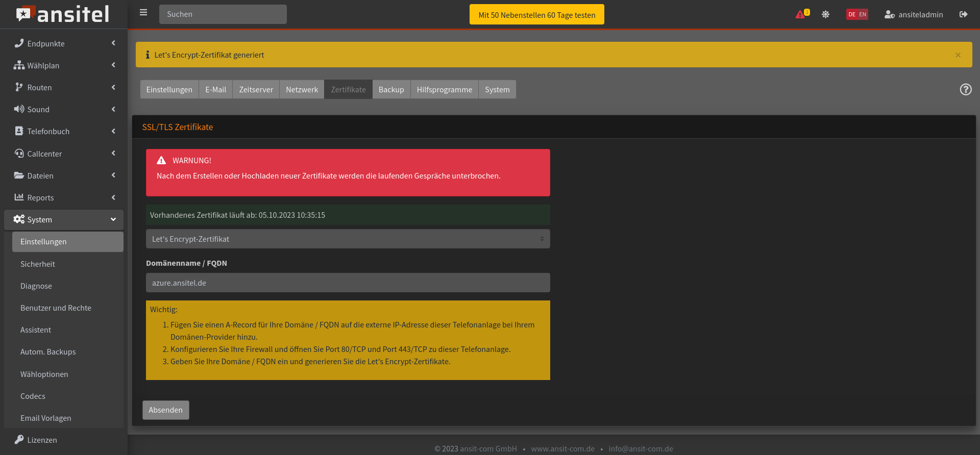The width and height of the screenshot is (980, 455).
Task: Click the Absenden button
Action: point(165,410)
